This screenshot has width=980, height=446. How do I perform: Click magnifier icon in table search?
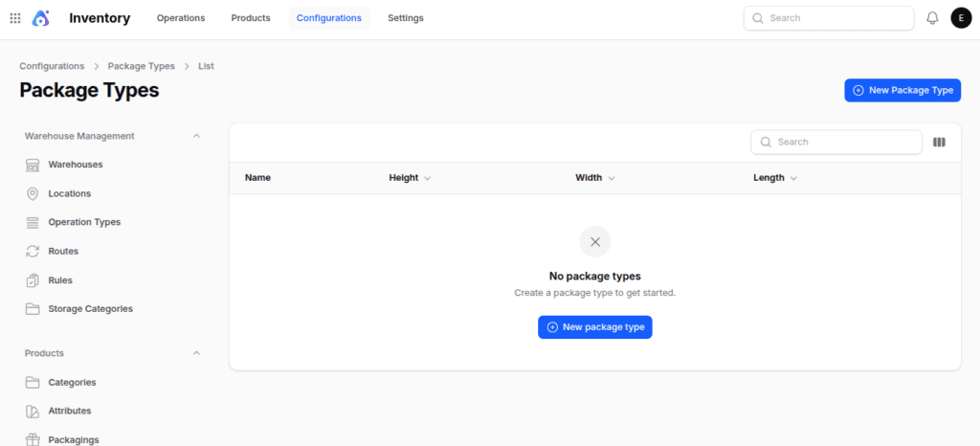pyautogui.click(x=766, y=143)
